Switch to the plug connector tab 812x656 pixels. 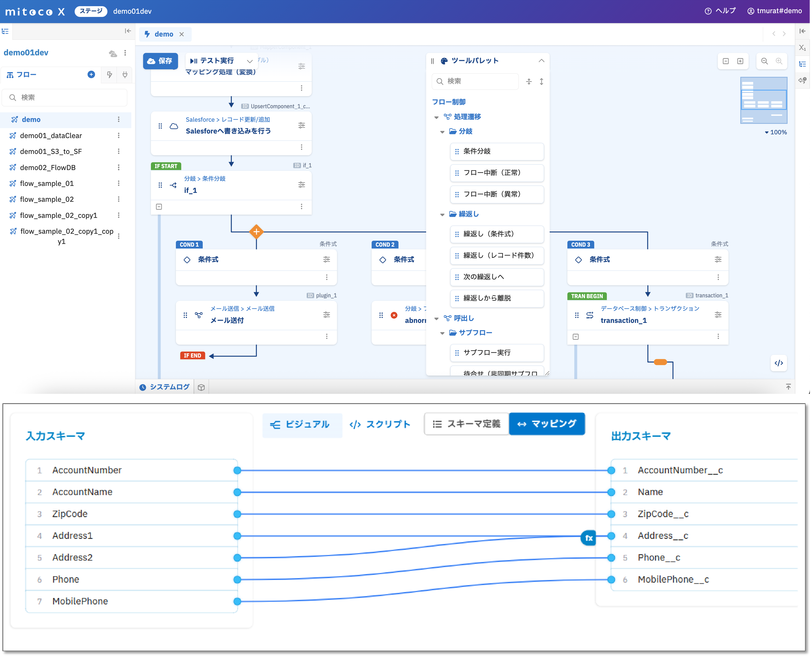(125, 75)
